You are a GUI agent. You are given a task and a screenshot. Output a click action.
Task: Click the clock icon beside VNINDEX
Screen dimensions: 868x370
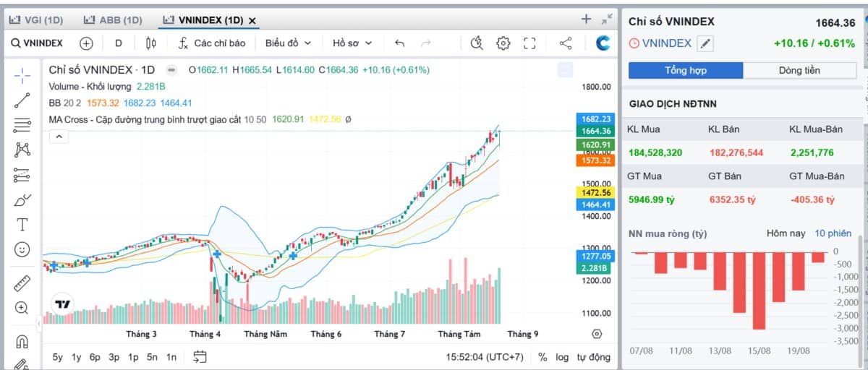[x=634, y=43]
